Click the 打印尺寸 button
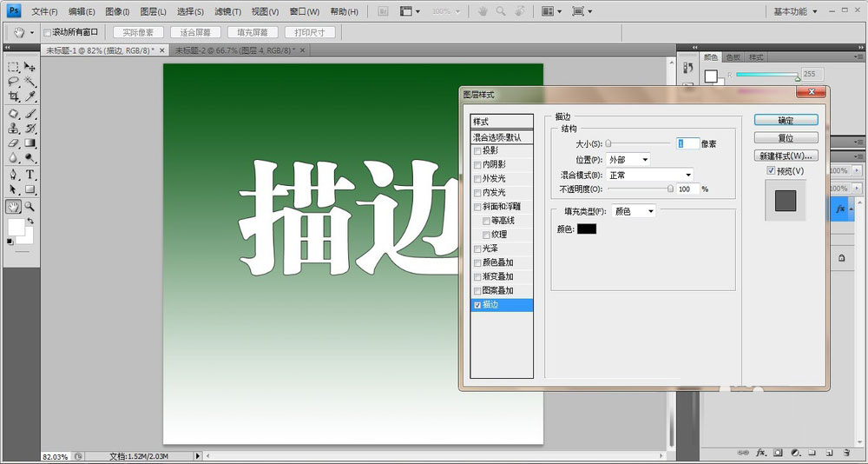 [x=310, y=33]
